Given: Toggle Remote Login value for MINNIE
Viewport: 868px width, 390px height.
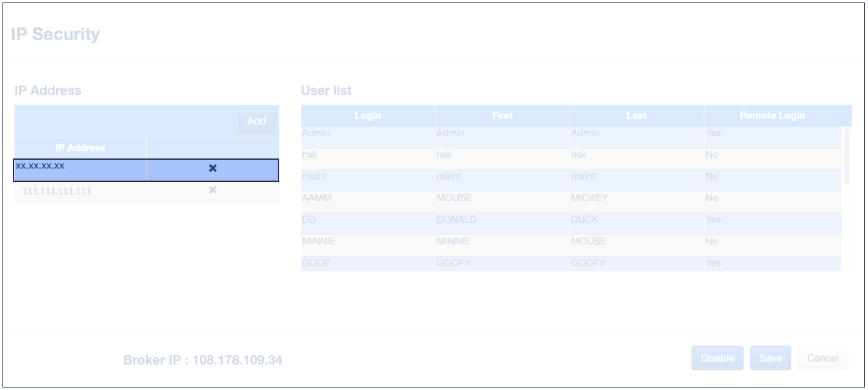Looking at the screenshot, I should coord(712,241).
